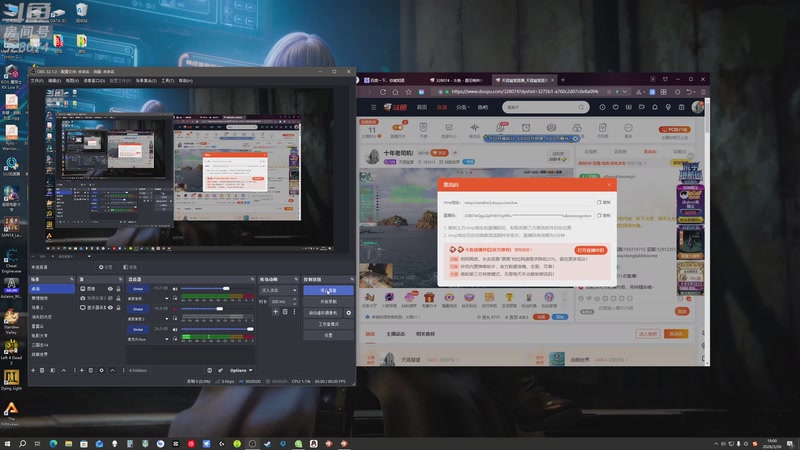Click the orange open streaming companion button

(590, 250)
